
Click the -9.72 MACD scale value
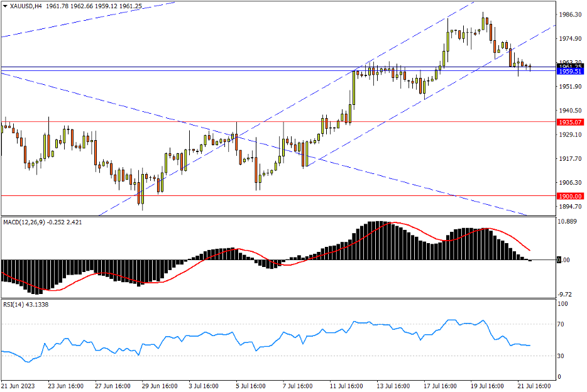[566, 294]
